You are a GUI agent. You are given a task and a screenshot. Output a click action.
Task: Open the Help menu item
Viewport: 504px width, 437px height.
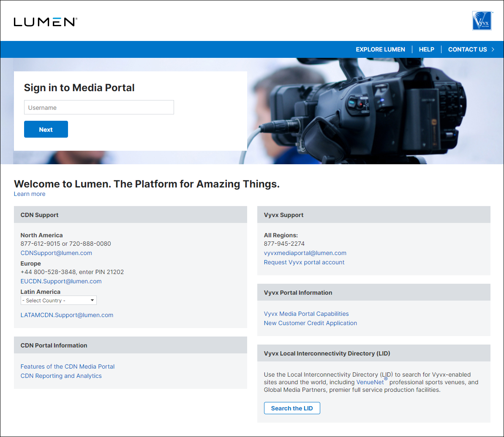[427, 49]
